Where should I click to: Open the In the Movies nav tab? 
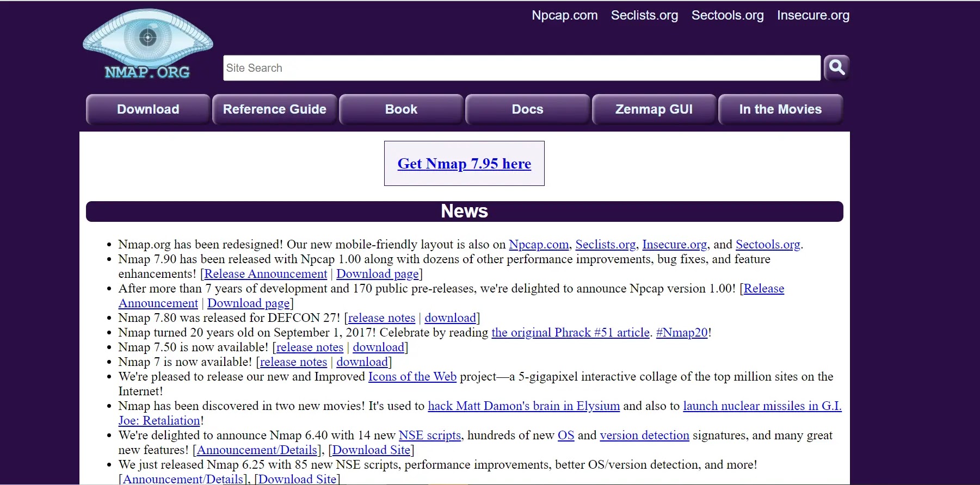click(780, 109)
